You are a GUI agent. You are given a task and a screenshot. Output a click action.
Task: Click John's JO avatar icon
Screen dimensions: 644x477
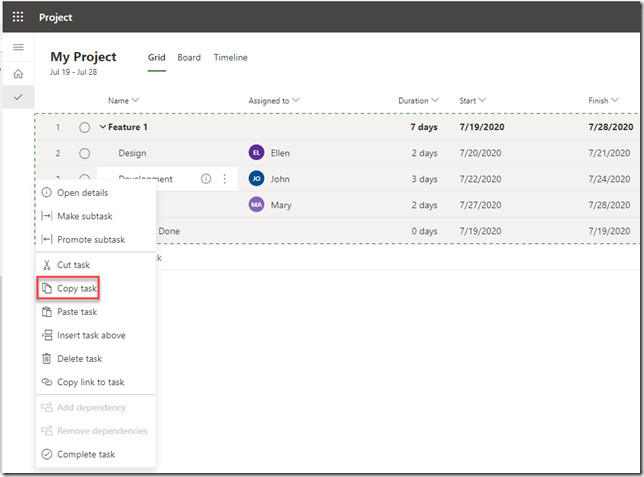(x=256, y=179)
